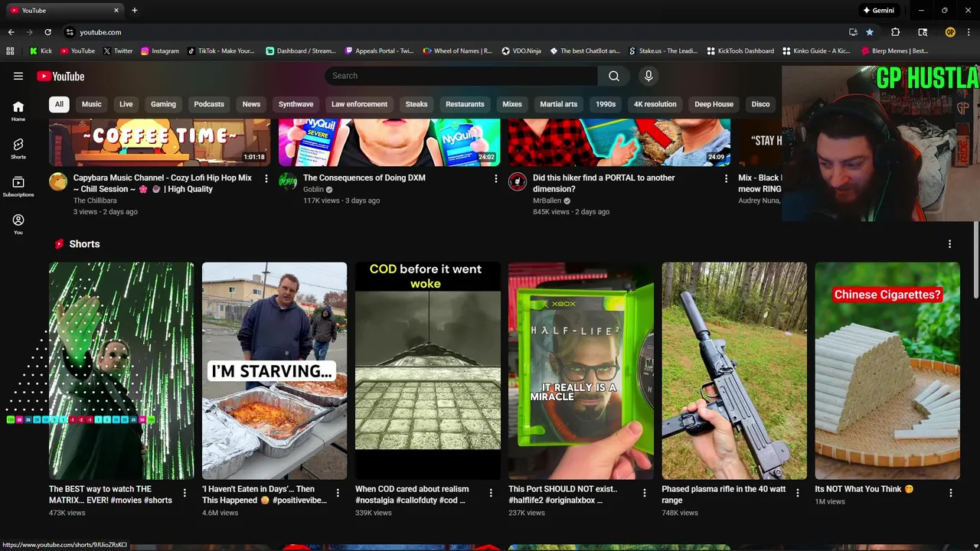Open Gemini in Chrome title bar

point(878,11)
